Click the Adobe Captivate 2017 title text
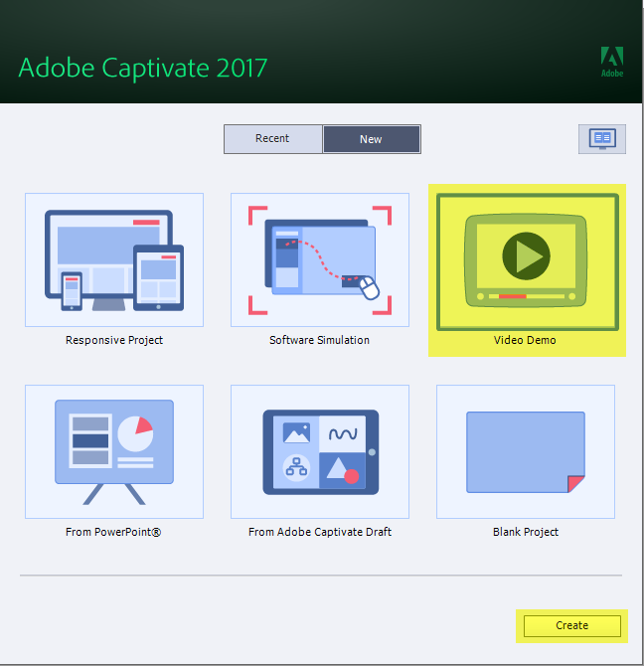644x666 pixels. 143,69
